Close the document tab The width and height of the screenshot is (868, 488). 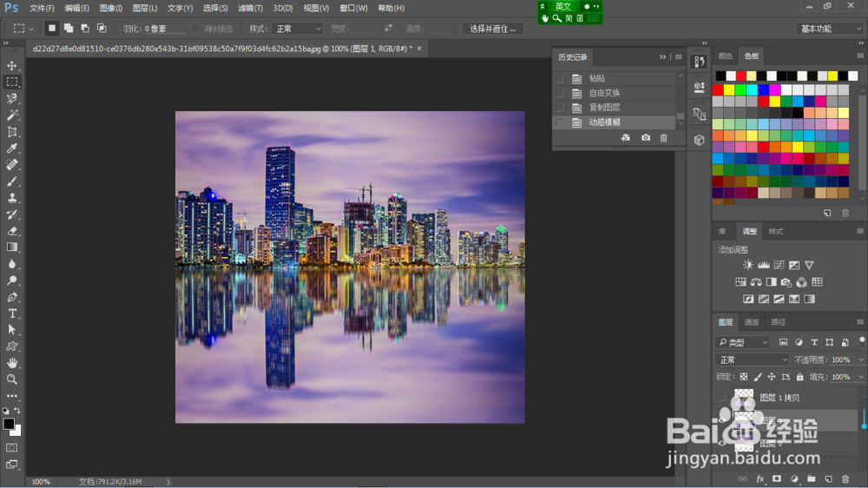click(419, 49)
